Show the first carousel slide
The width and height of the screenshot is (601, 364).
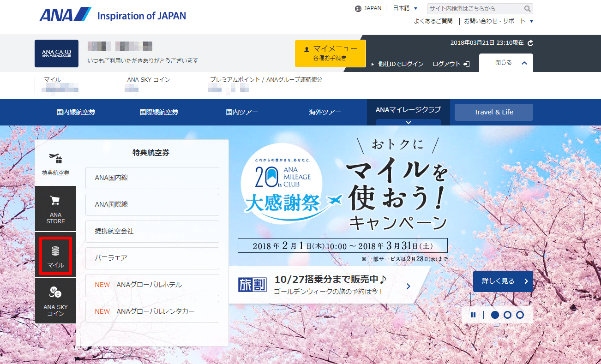[x=495, y=315]
